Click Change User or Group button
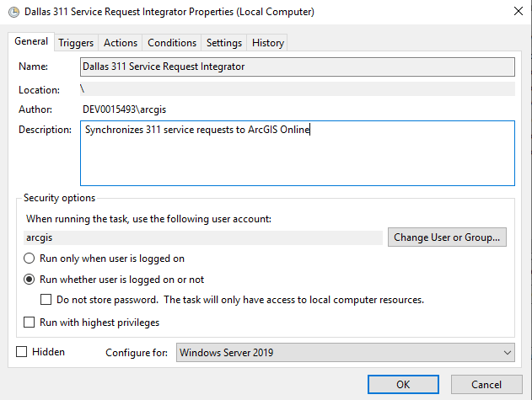This screenshot has width=532, height=400. pos(447,237)
